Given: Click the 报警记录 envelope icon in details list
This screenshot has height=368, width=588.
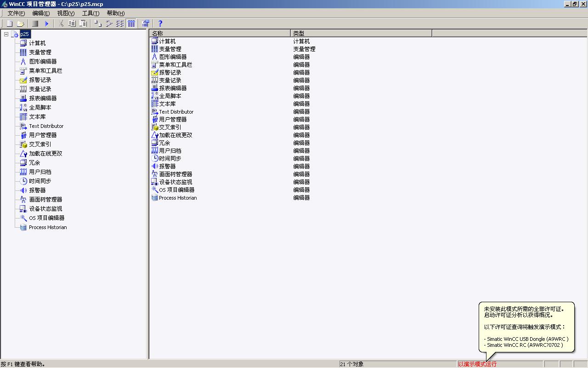Looking at the screenshot, I should tap(154, 73).
